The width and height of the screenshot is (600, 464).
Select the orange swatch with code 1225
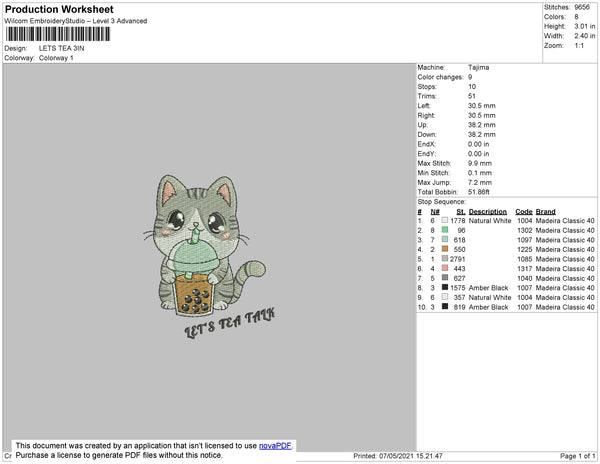(x=445, y=249)
